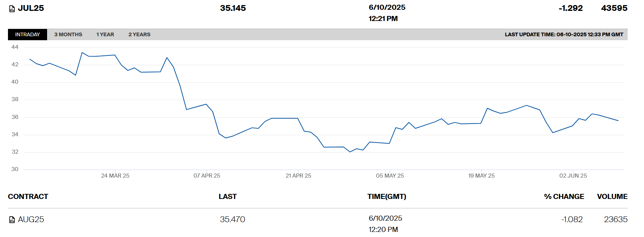Click the chart icon beside JUL25
This screenshot has width=644, height=237.
point(12,9)
